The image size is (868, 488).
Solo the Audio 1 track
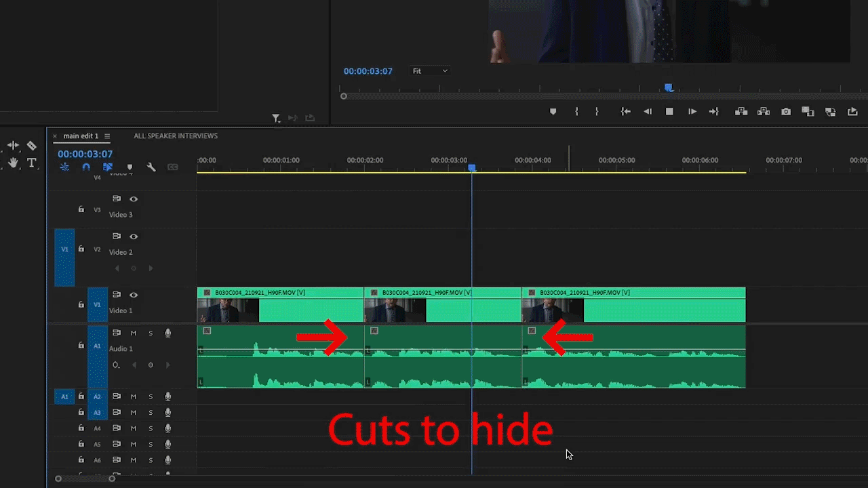tap(151, 333)
